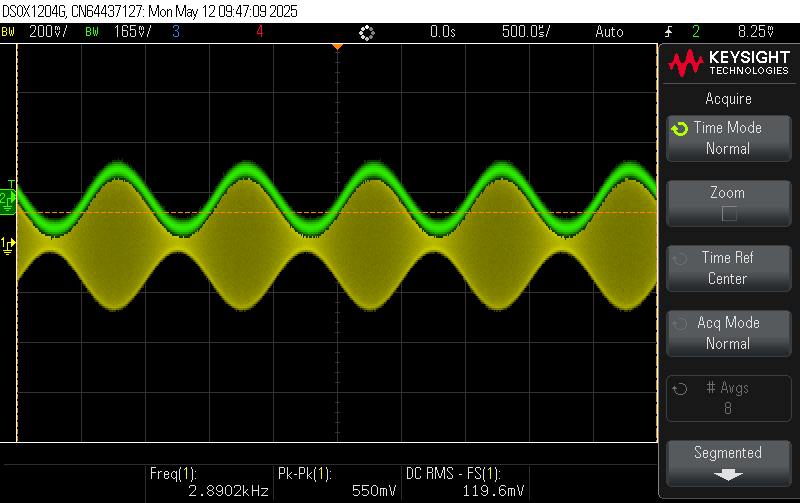Click the rotary knob icon on Time Mode
This screenshot has height=503, width=800.
click(680, 129)
